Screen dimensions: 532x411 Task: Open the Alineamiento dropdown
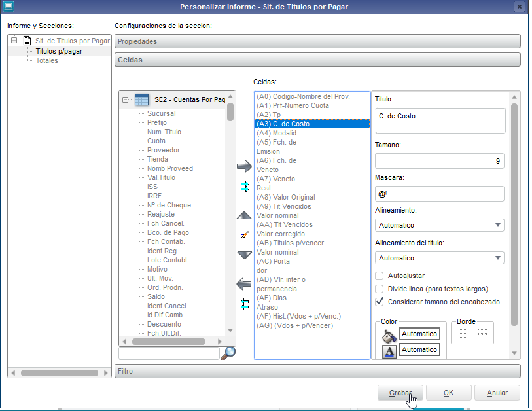click(497, 225)
